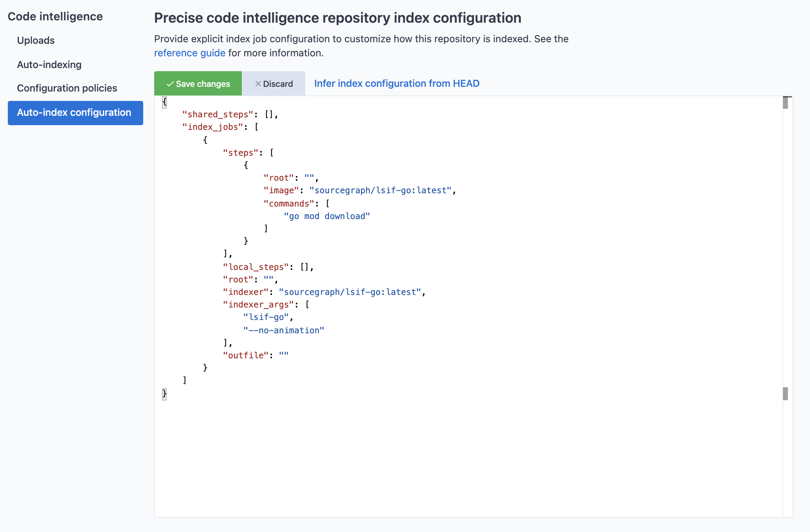Click the "go mod download" command string
The height and width of the screenshot is (532, 810).
[327, 216]
